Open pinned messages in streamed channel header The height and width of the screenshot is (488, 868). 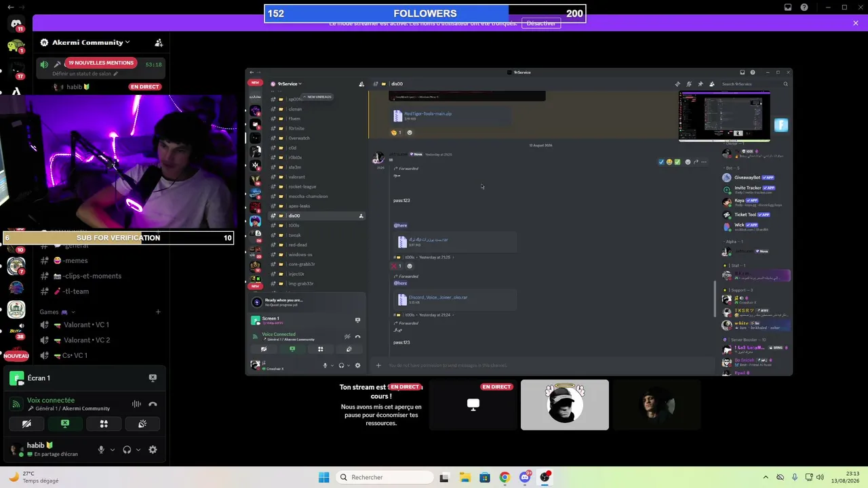701,84
